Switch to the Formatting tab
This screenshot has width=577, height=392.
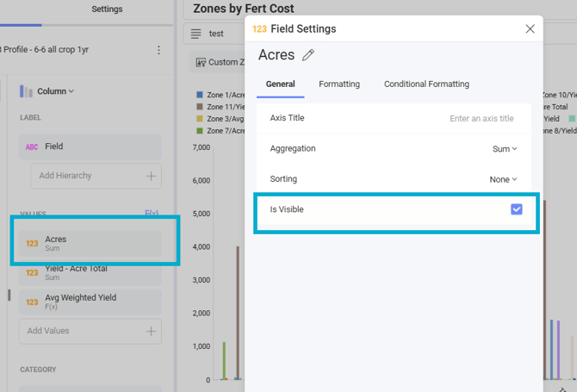pos(339,84)
